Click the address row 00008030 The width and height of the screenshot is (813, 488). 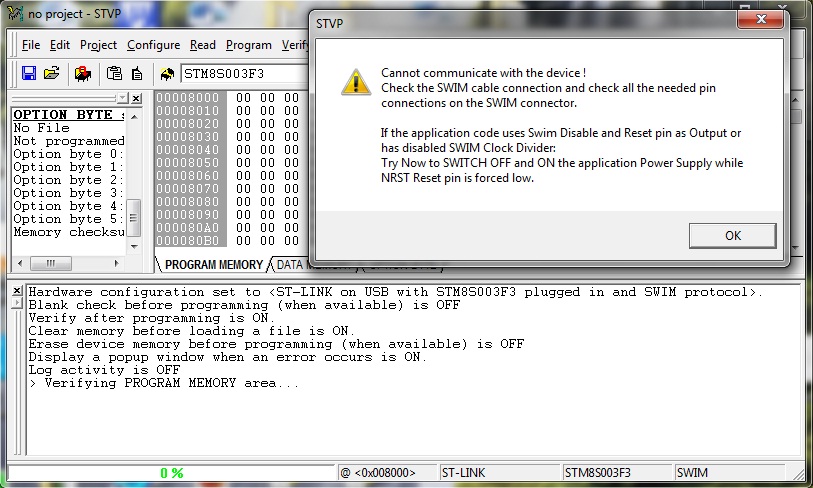pyautogui.click(x=188, y=136)
